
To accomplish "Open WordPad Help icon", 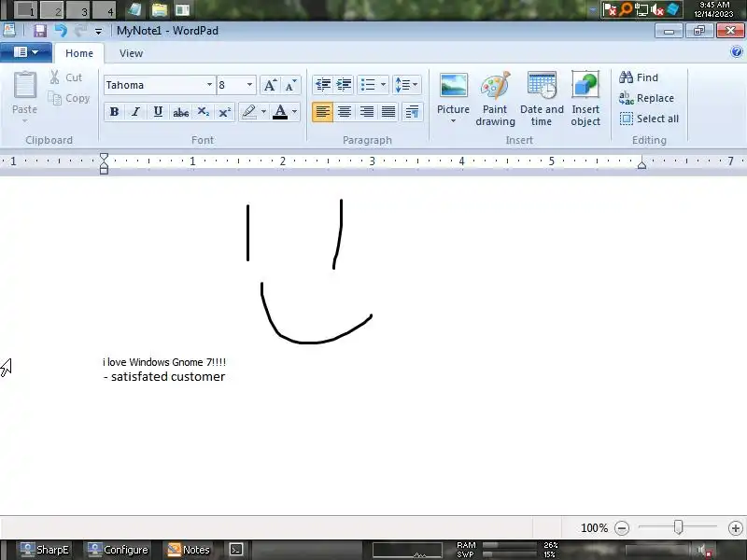I will (737, 51).
